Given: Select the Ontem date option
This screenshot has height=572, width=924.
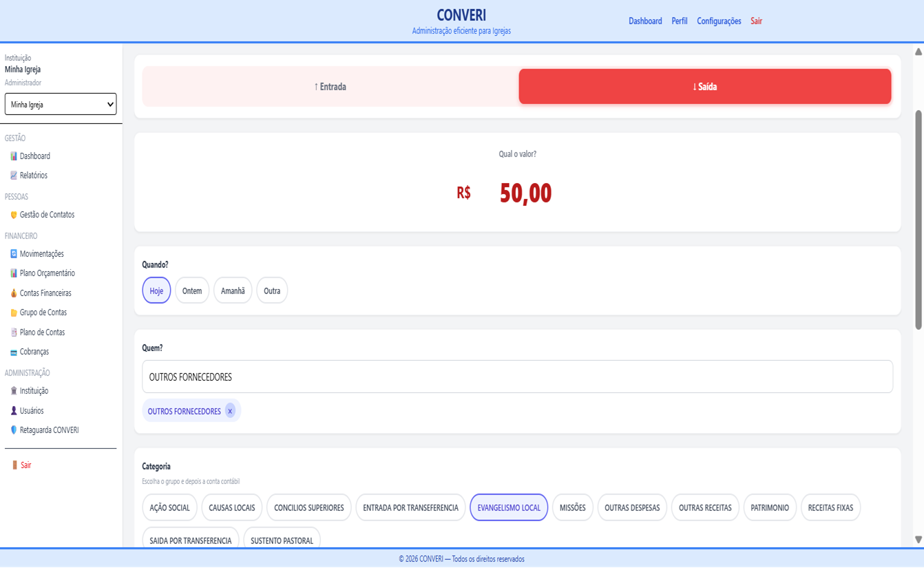Looking at the screenshot, I should [x=192, y=290].
